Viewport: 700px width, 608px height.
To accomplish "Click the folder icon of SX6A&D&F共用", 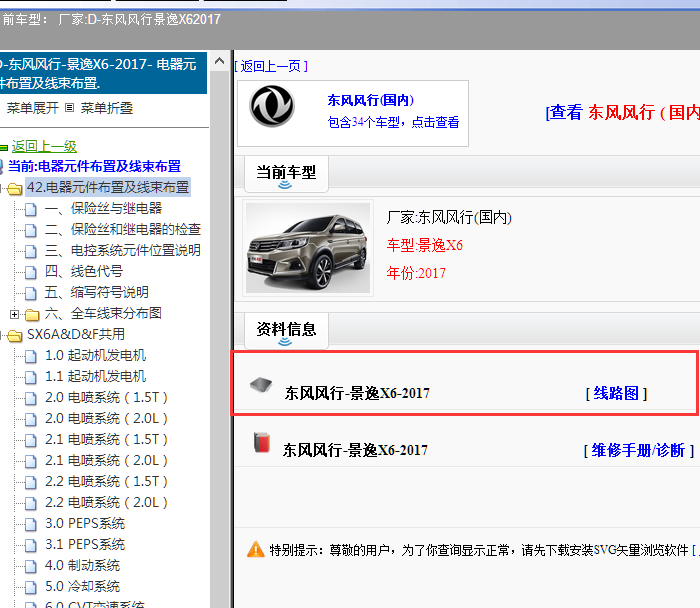I will point(15,336).
